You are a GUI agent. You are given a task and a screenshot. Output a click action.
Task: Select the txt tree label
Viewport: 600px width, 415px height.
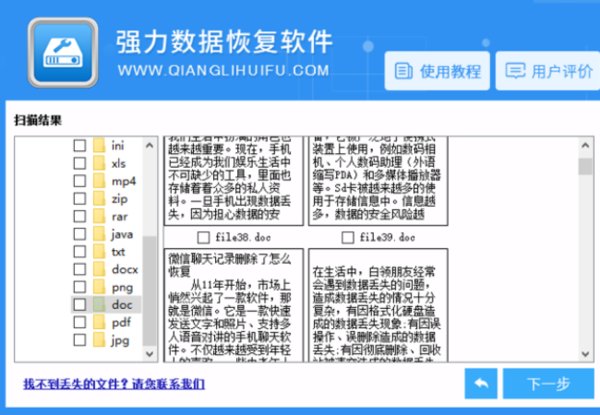pyautogui.click(x=118, y=252)
